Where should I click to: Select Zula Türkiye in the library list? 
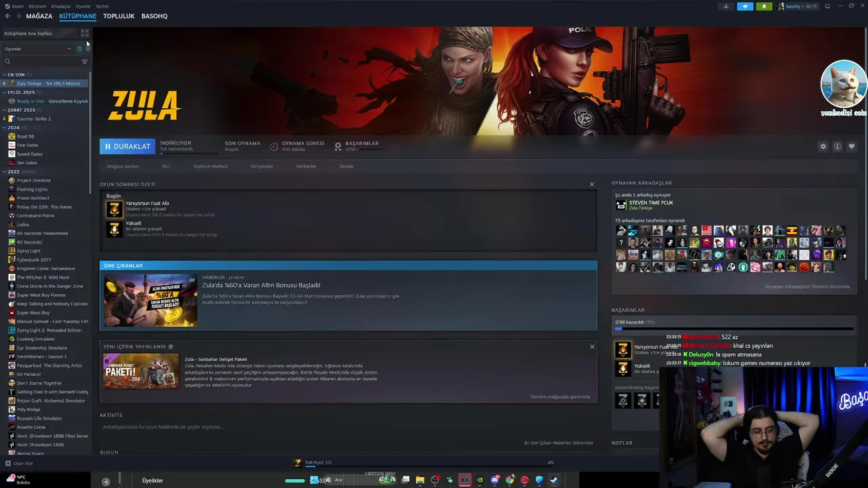tap(45, 83)
